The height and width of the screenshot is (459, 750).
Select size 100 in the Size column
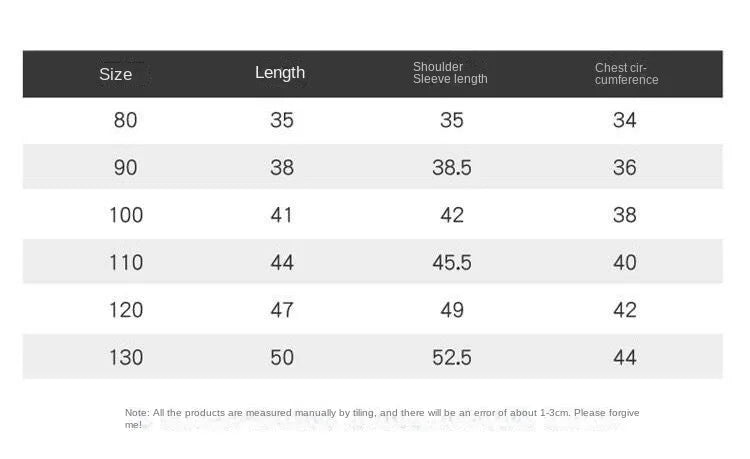point(125,215)
